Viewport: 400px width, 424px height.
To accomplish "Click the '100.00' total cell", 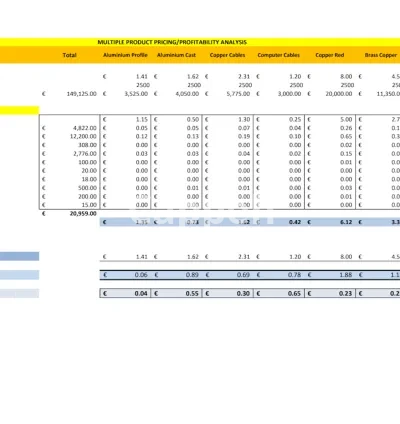I will point(87,162).
